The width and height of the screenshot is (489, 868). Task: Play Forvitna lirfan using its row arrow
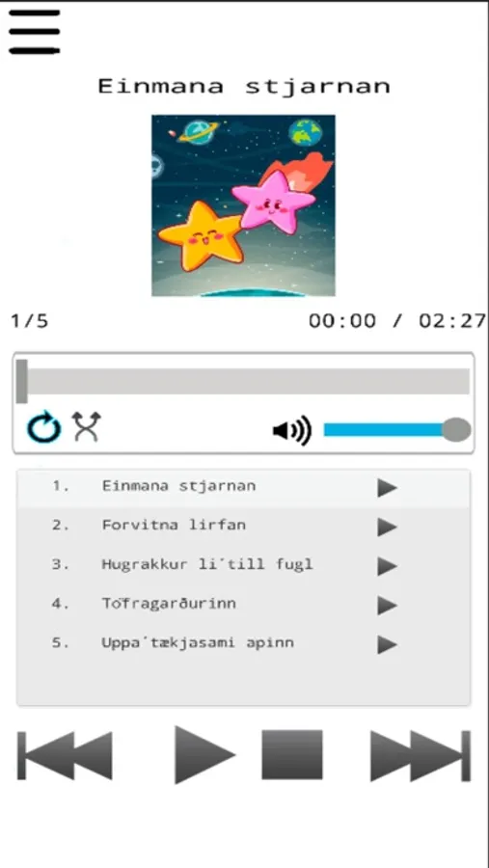pos(387,527)
